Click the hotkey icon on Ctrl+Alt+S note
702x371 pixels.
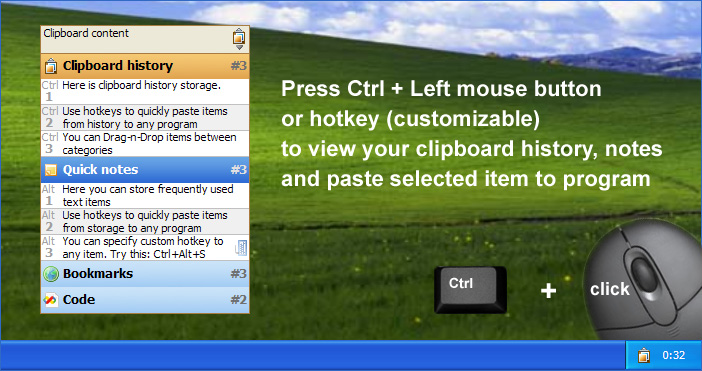click(241, 248)
